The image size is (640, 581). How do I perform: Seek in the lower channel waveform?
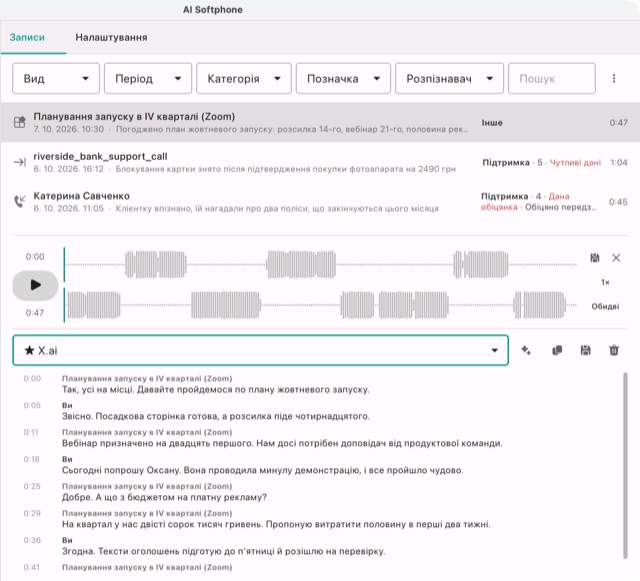[321, 305]
